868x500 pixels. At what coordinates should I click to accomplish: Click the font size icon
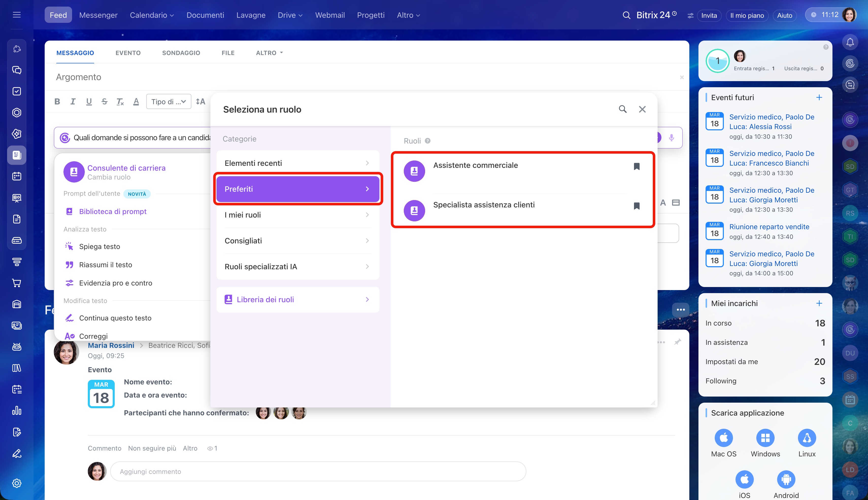coord(201,101)
